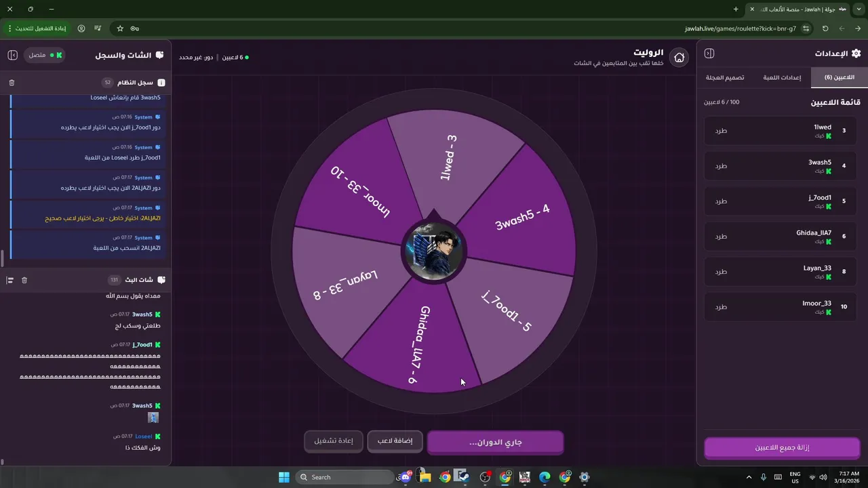This screenshot has width=868, height=488.
Task: Open the media control icon in the browser toolbar
Action: point(98,28)
